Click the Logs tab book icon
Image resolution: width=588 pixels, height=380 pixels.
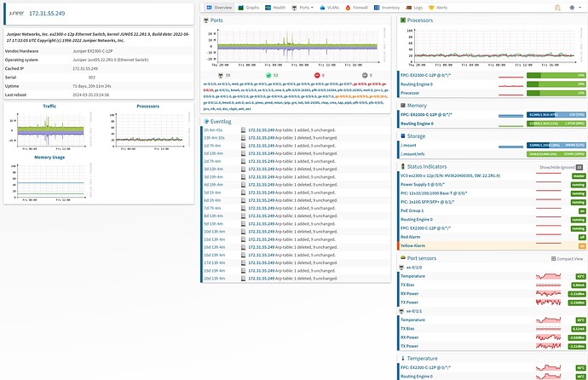pos(409,8)
